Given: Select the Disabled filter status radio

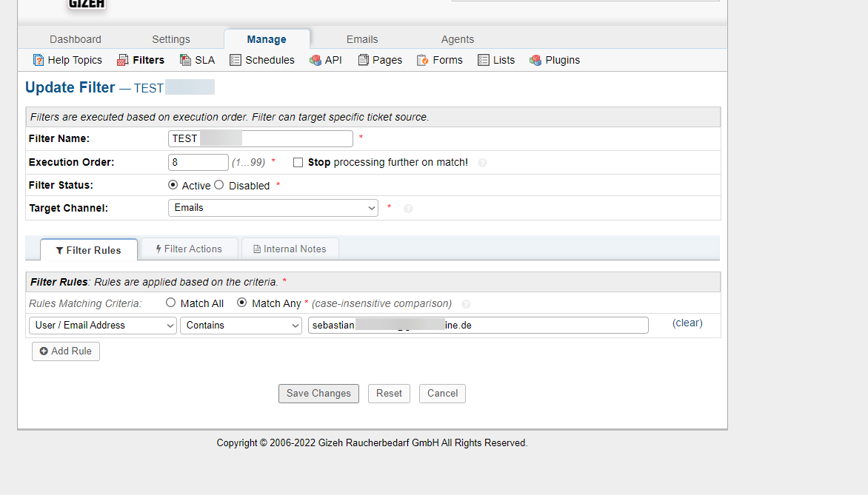Looking at the screenshot, I should [x=219, y=185].
